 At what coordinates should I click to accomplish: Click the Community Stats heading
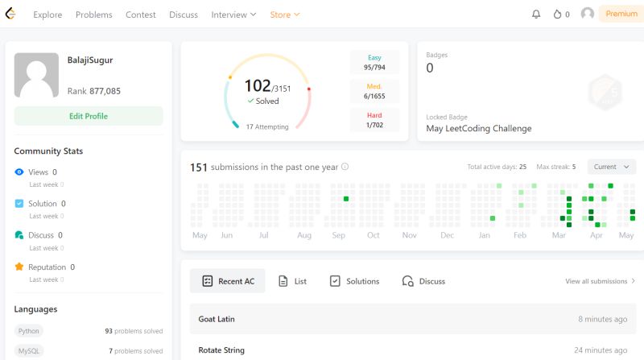point(48,151)
